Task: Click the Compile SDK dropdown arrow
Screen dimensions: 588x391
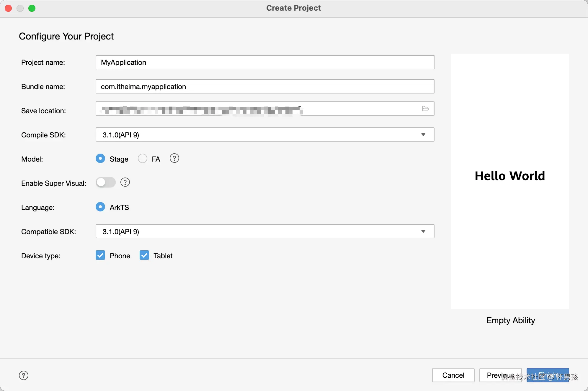Action: pyautogui.click(x=423, y=135)
